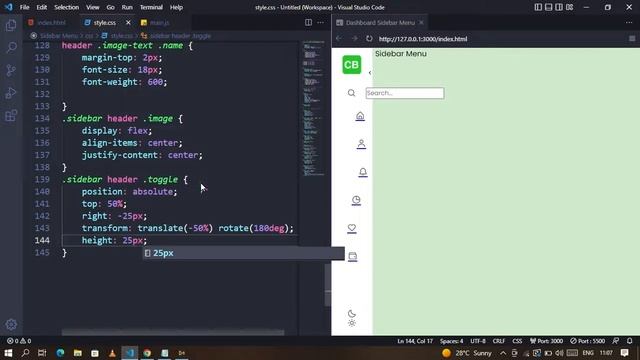Image resolution: width=640 pixels, height=360 pixels.
Task: Open the Search view in activity bar
Action: pos(11,47)
